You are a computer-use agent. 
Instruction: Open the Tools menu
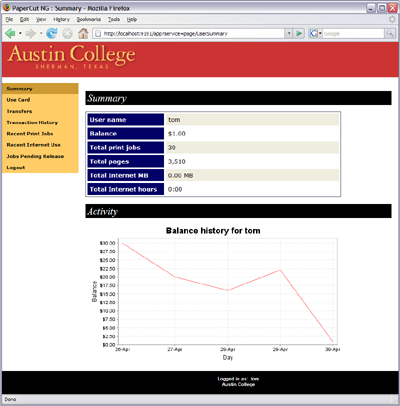coord(114,19)
